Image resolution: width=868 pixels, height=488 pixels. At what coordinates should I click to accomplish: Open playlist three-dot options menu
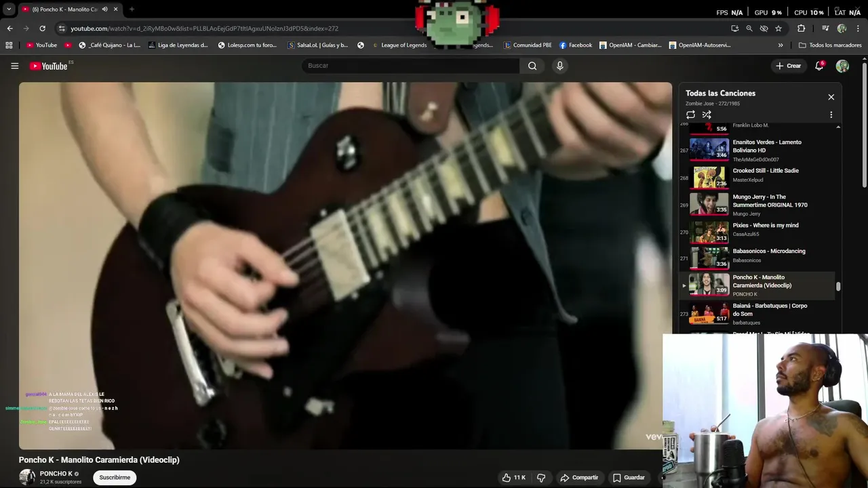tap(831, 115)
